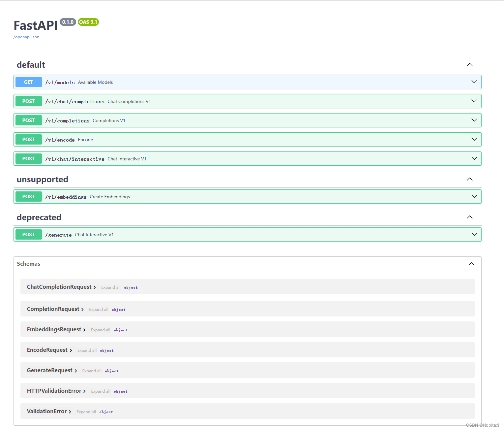
Task: Click POST badge for /v1/completions
Action: (x=29, y=120)
